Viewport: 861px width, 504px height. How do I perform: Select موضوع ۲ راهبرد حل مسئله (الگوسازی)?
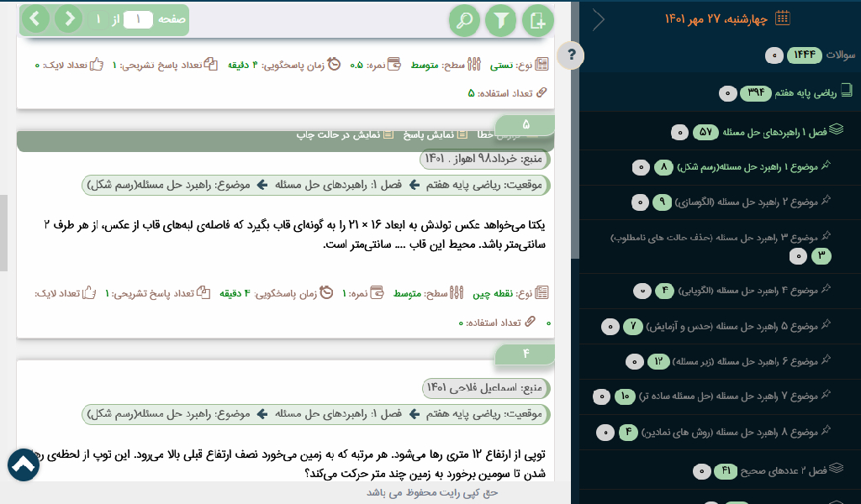(747, 202)
